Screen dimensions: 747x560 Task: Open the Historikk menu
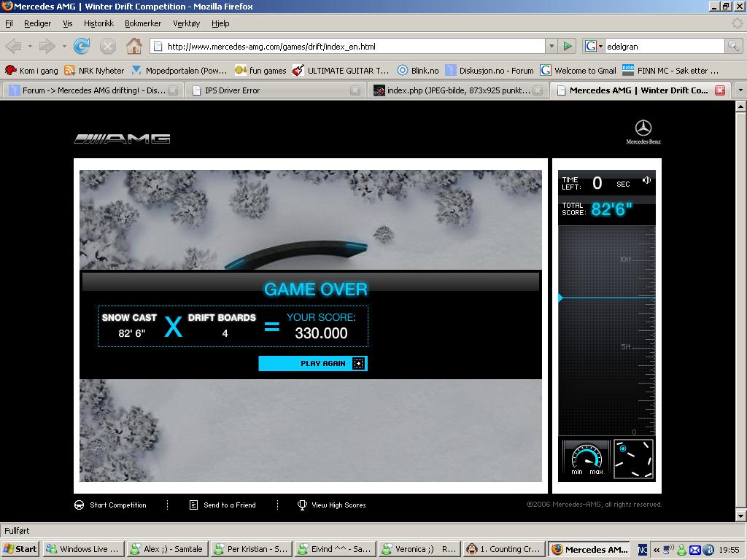tap(98, 23)
